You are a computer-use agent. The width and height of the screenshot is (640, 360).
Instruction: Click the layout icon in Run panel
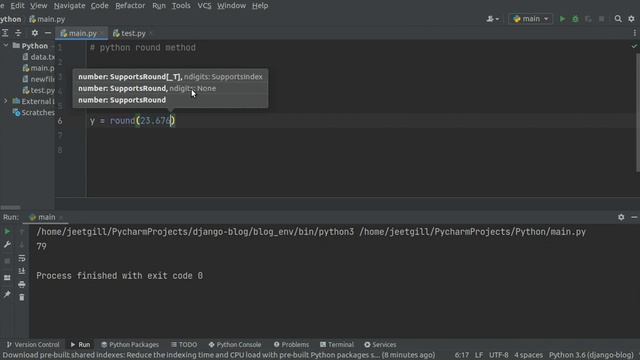pos(7,278)
